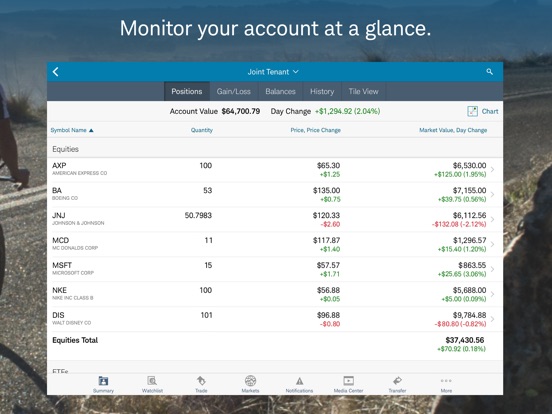Viewport: 552px width, 414px height.
Task: Open NKE row detail chevron
Action: coord(493,294)
